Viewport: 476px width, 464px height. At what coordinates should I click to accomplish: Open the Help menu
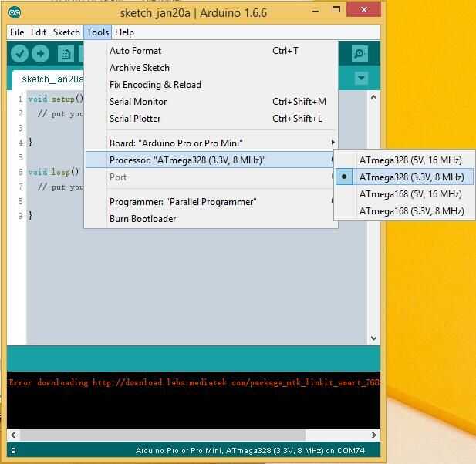point(124,32)
